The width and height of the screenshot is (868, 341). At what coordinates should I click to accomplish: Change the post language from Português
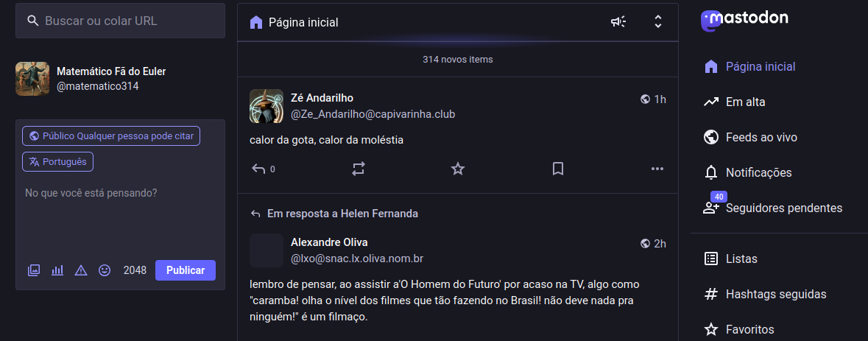click(x=58, y=162)
